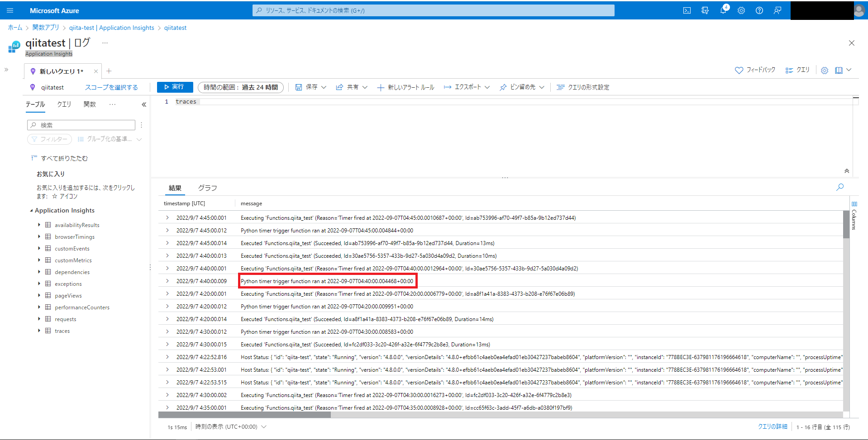This screenshot has width=868, height=440.
Task: Click the Application Insights breadcrumb link
Action: [112, 28]
